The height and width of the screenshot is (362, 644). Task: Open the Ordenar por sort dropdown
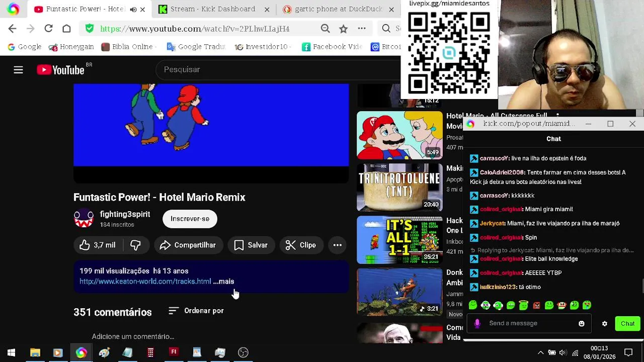coord(196,311)
